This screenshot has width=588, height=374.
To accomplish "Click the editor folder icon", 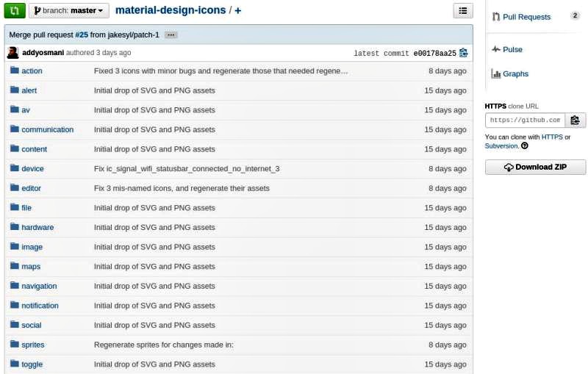I will (x=15, y=187).
